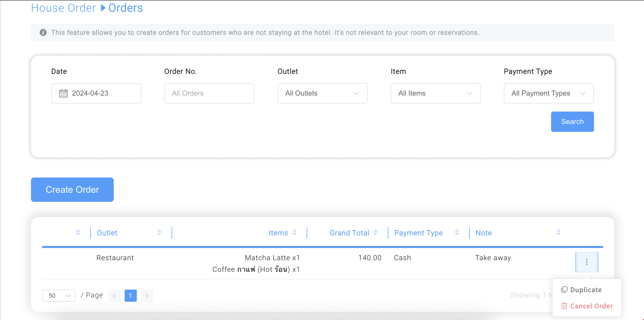
Task: Sort by the Items column arrows
Action: coord(294,233)
